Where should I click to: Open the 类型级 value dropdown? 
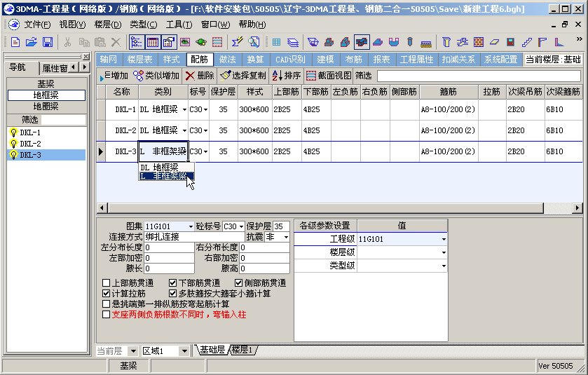[444, 266]
